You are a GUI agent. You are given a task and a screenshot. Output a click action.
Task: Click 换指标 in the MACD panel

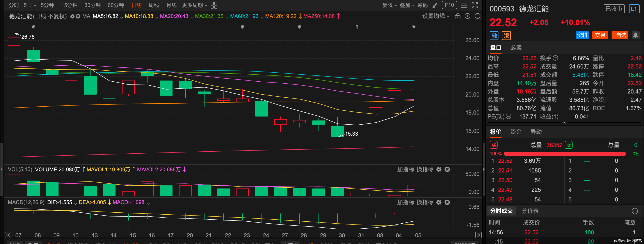point(425,202)
